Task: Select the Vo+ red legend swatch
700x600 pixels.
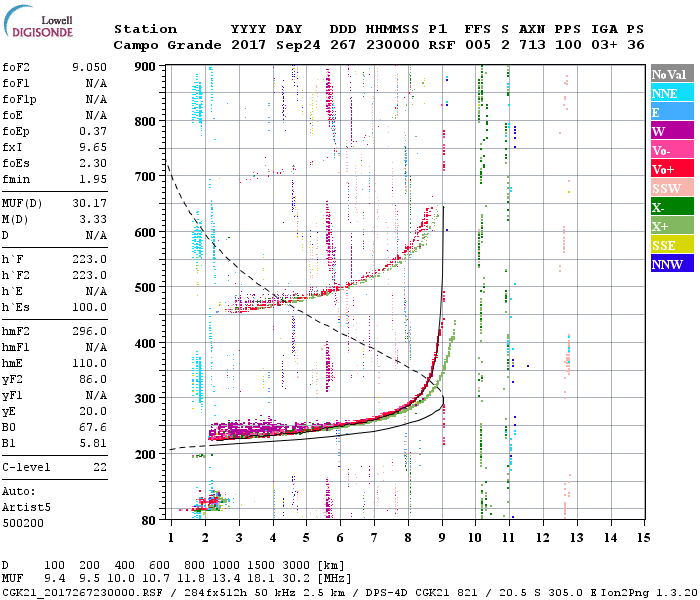Action: coord(672,169)
